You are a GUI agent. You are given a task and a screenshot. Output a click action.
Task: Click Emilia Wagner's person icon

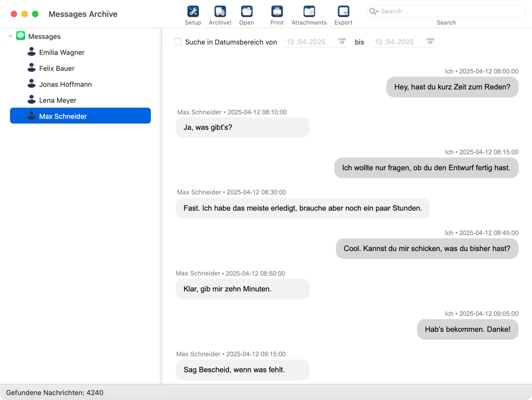point(31,52)
